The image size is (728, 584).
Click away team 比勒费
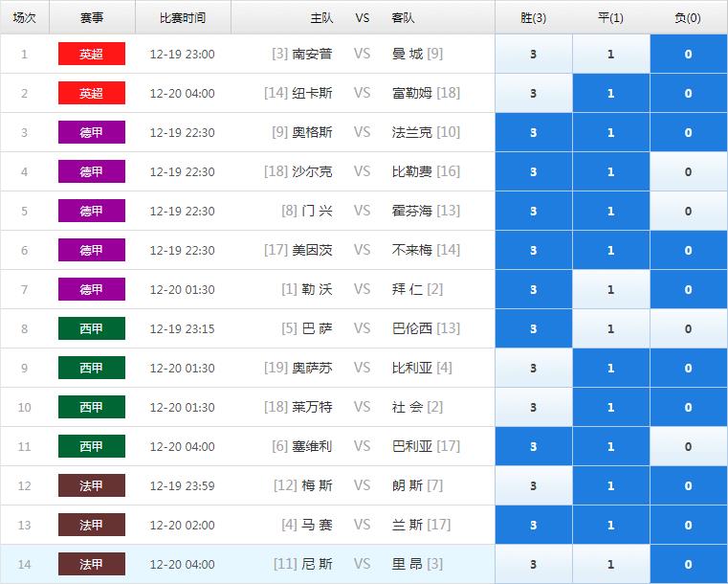[411, 172]
